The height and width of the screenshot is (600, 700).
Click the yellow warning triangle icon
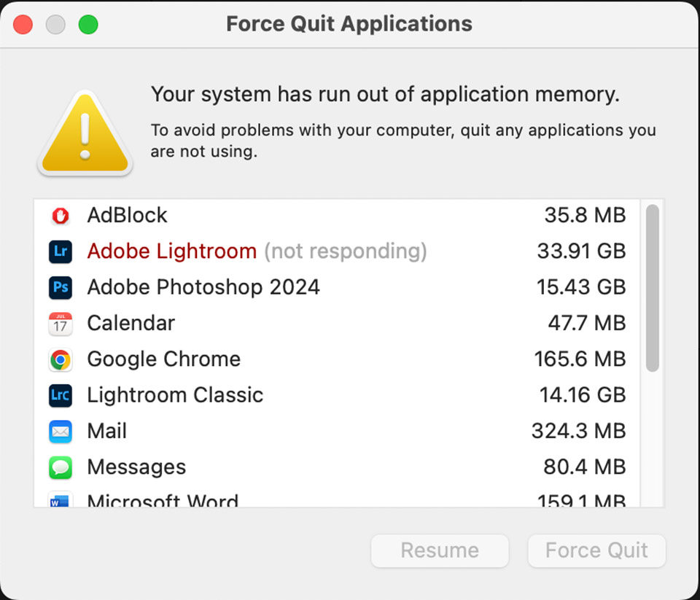point(85,133)
